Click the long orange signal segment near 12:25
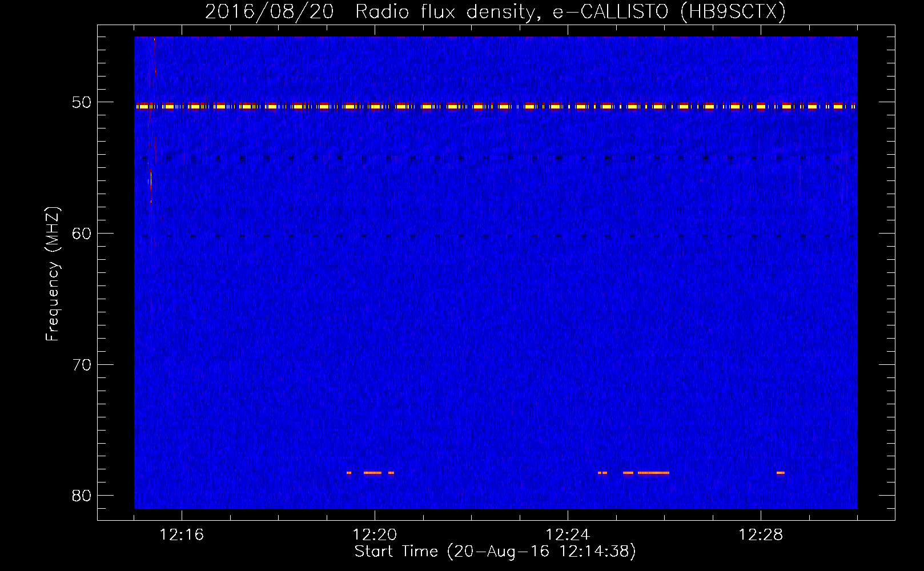The height and width of the screenshot is (571, 924). click(653, 473)
